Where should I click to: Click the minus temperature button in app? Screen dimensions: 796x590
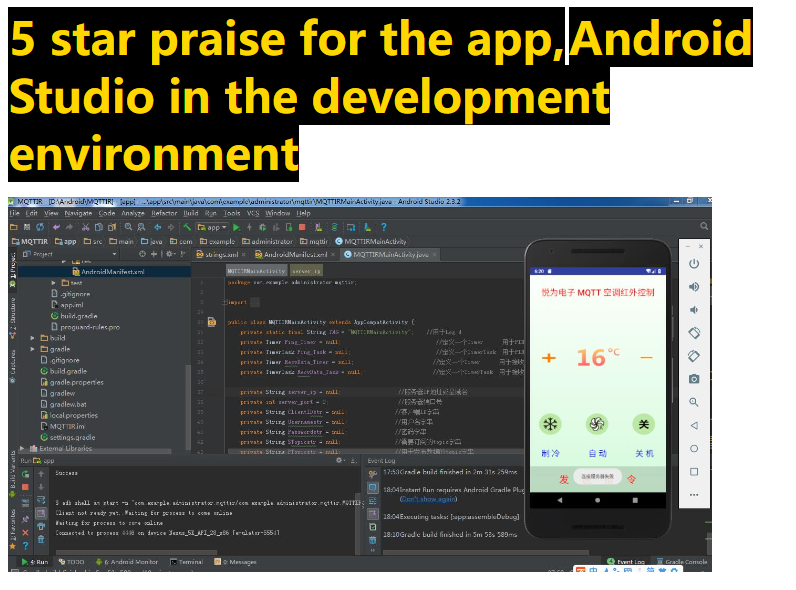pyautogui.click(x=646, y=358)
